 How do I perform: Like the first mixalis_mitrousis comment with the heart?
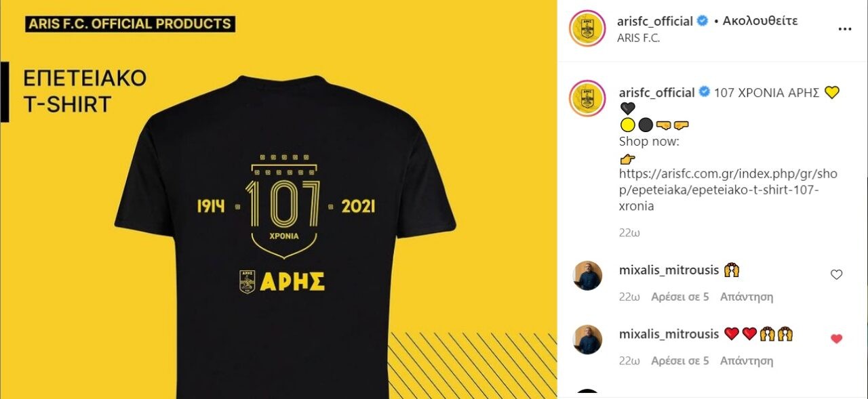click(x=836, y=274)
